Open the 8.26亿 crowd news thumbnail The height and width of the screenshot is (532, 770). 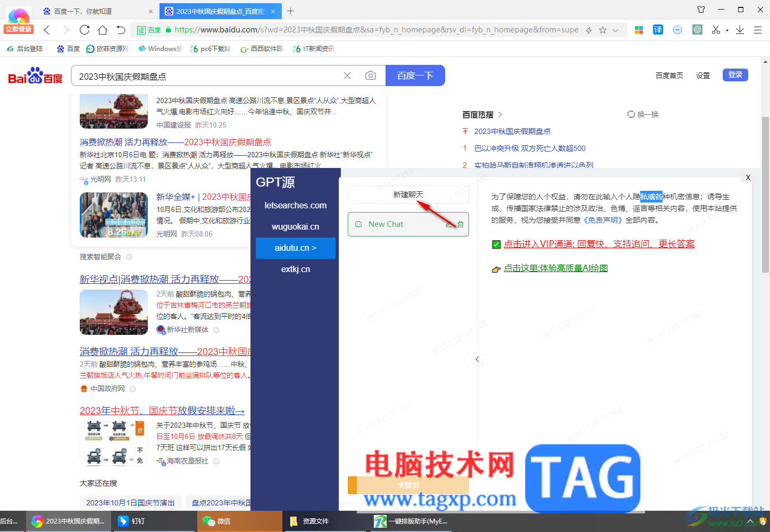click(x=114, y=215)
